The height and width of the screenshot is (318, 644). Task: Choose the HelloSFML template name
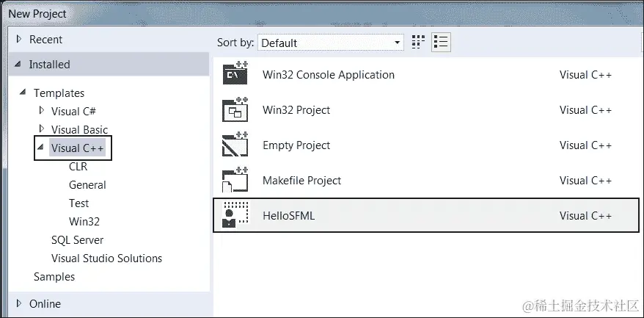pos(289,216)
